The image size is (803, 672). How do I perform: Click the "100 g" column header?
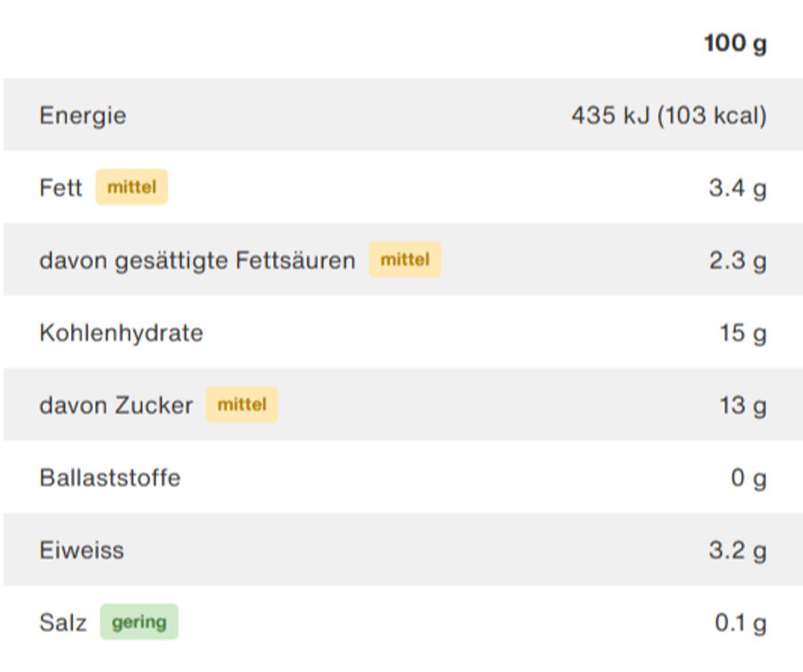[734, 43]
